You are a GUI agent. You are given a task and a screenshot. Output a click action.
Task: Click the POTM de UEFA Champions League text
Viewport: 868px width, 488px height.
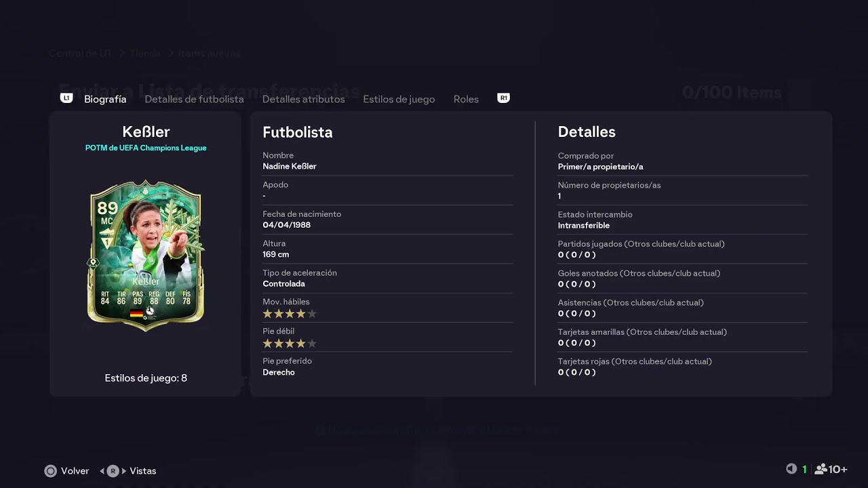[146, 148]
